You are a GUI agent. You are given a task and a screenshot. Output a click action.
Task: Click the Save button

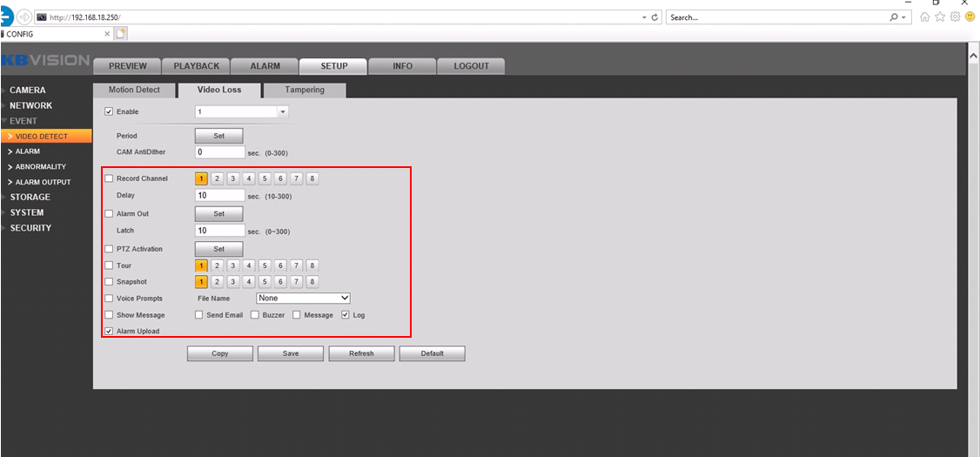click(x=291, y=353)
